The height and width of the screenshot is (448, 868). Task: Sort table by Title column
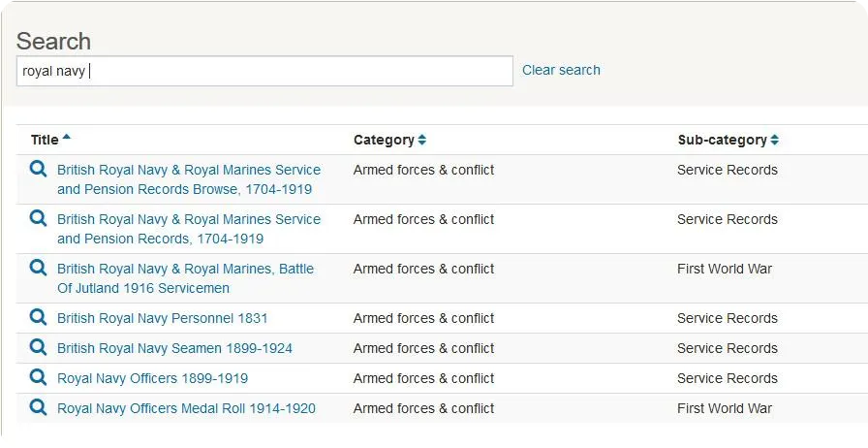coord(50,140)
